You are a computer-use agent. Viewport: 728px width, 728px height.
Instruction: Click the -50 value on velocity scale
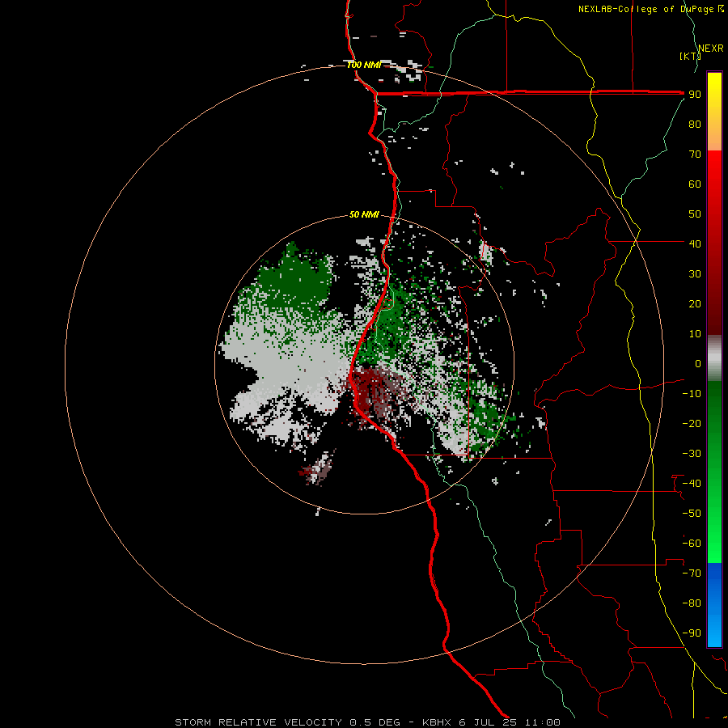click(x=692, y=513)
